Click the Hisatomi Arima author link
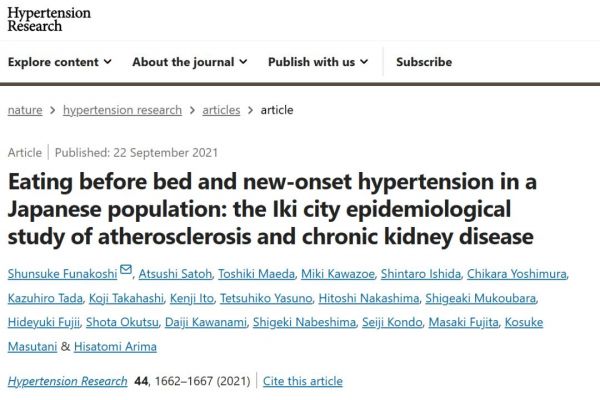The image size is (600, 400). point(115,347)
